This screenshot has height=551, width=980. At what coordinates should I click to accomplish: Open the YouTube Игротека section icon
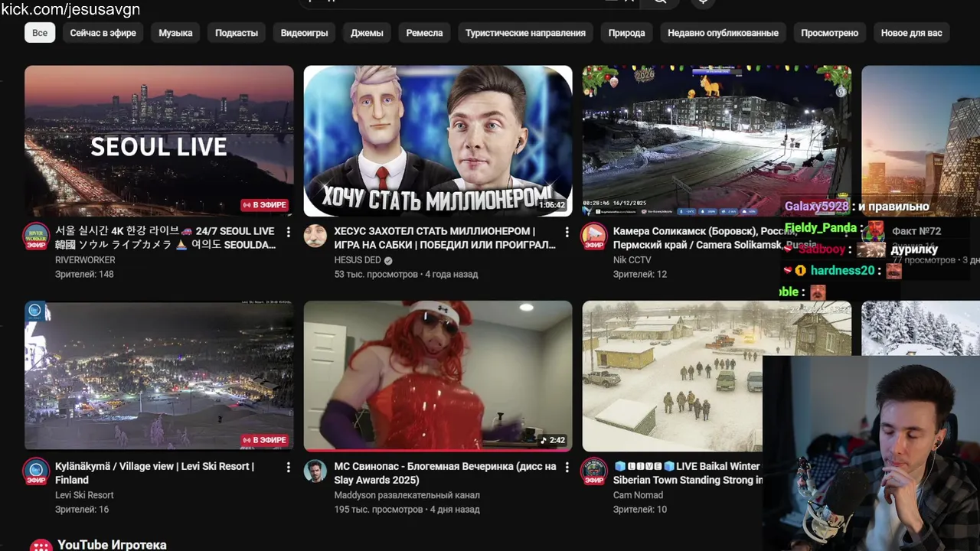41,546
